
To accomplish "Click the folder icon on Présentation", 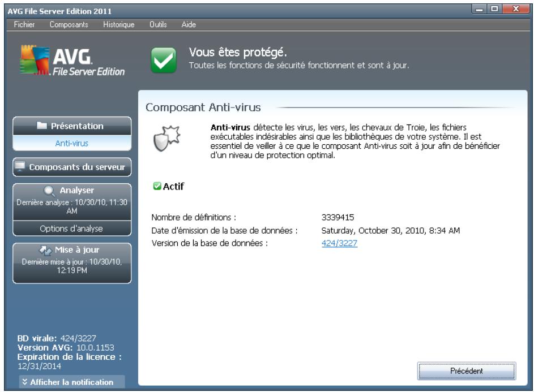I will click(x=42, y=126).
